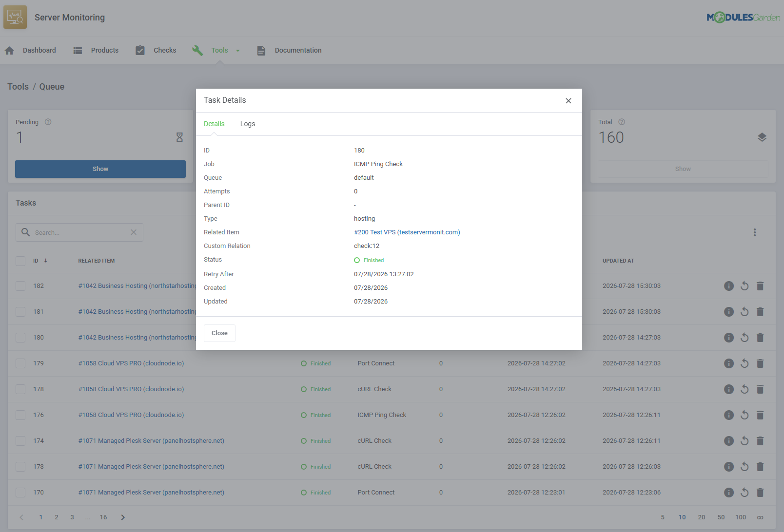Open info details for task 170
This screenshot has width=784, height=532.
click(729, 493)
